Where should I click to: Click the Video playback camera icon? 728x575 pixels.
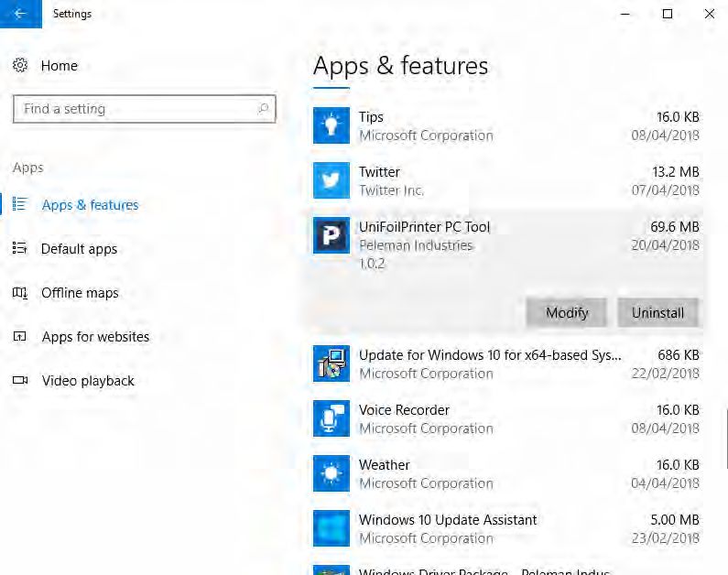20,380
